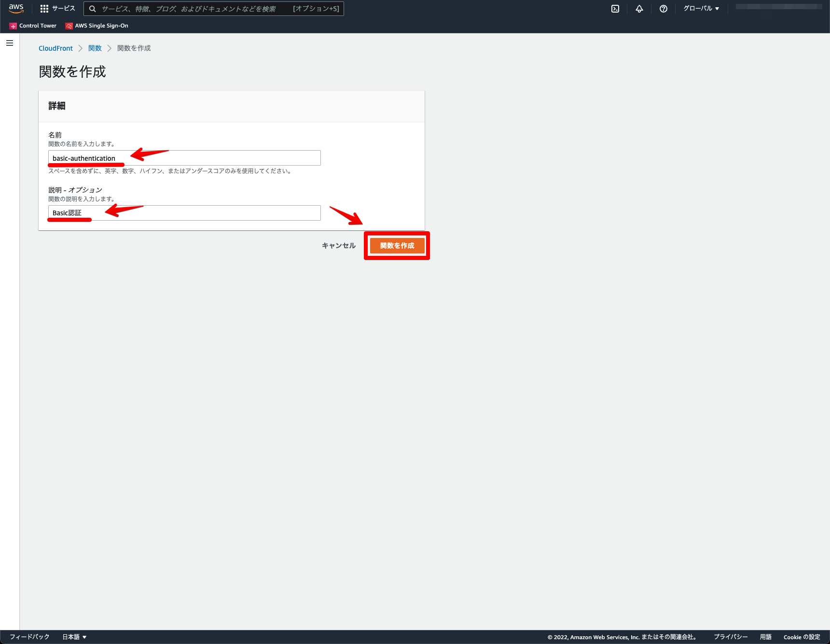Open Cookie の設定 footer link

click(802, 637)
